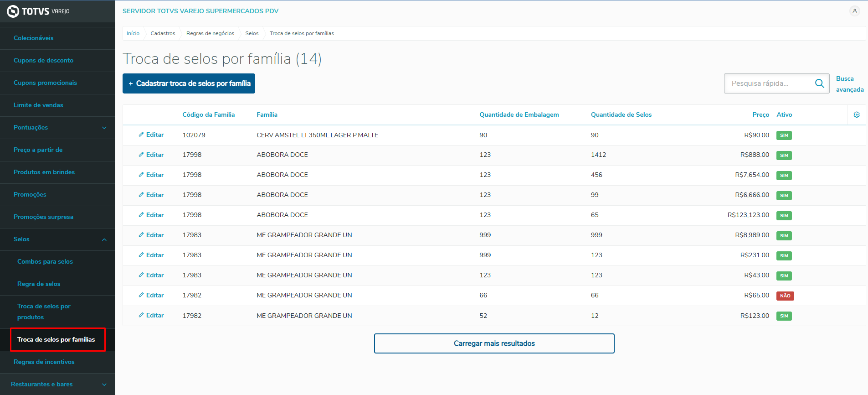Go to Cadastros breadcrumb

163,33
